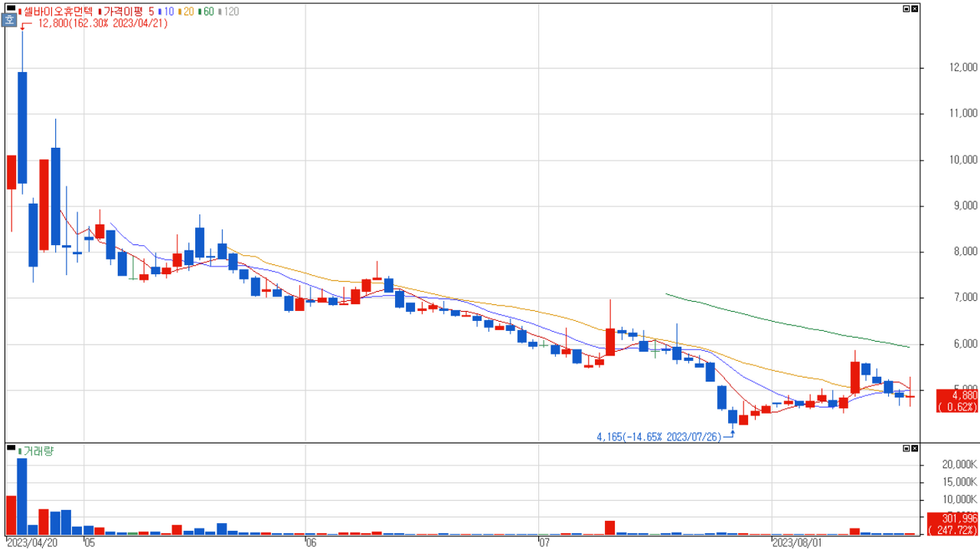Viewport: 980px width, 550px height.
Task: Click the green 60-day average legend
Action: coord(206,11)
